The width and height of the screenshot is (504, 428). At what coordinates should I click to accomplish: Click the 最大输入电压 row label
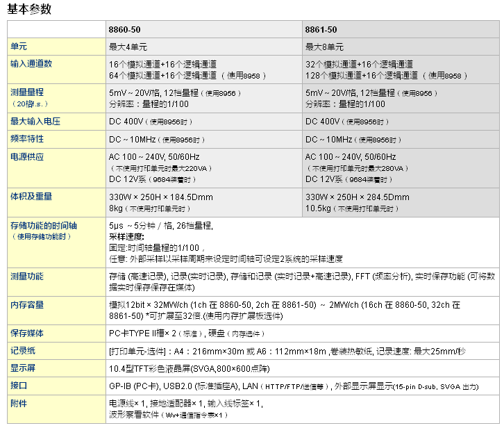point(35,122)
